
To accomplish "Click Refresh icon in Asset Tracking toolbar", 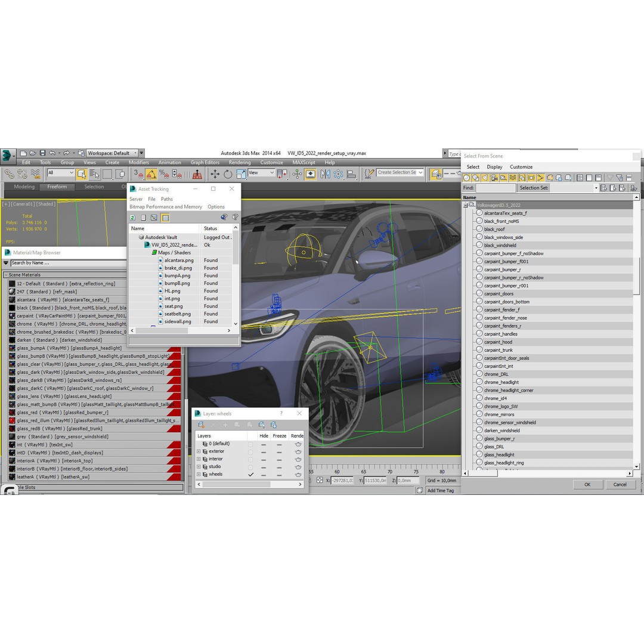I will tap(132, 218).
